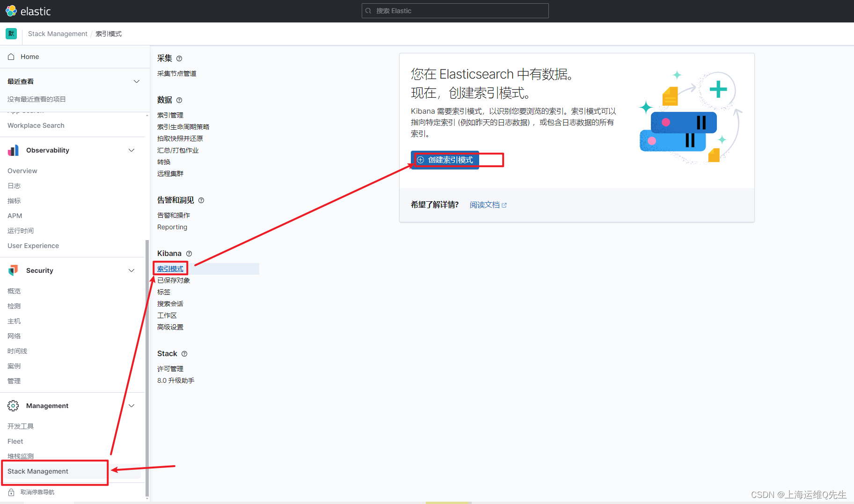Open 汇总/打包作业
This screenshot has height=504, width=854.
tap(178, 150)
